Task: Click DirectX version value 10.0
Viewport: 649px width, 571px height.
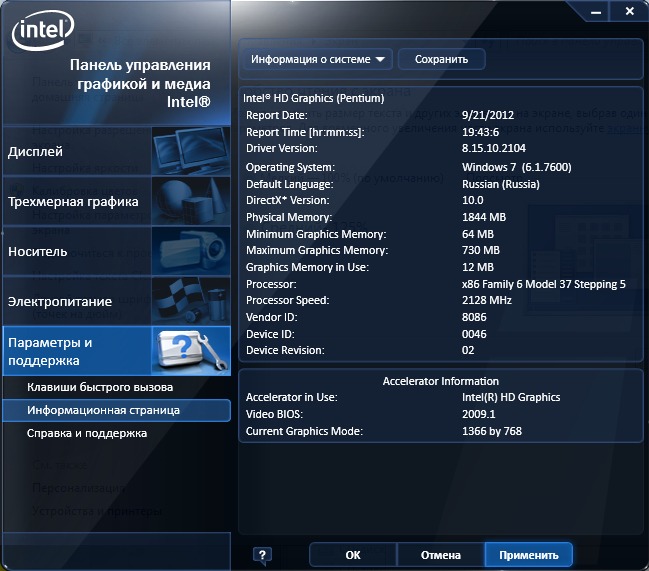Action: (x=472, y=200)
